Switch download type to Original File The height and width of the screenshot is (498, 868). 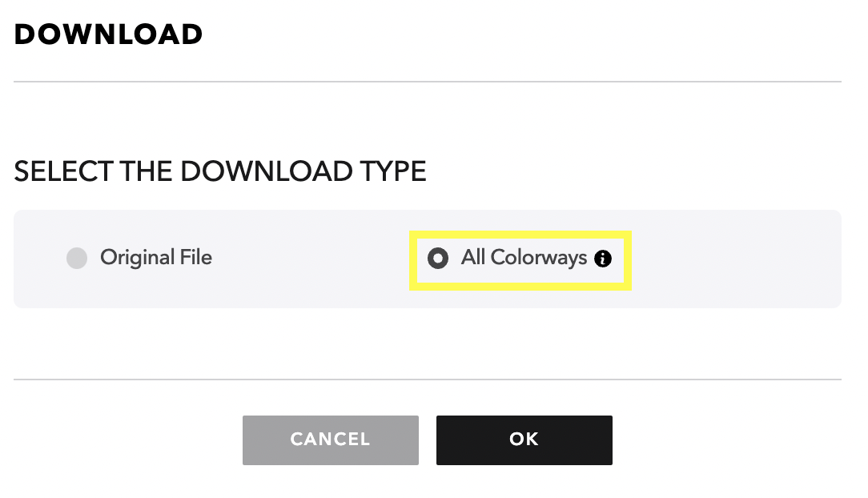77,258
